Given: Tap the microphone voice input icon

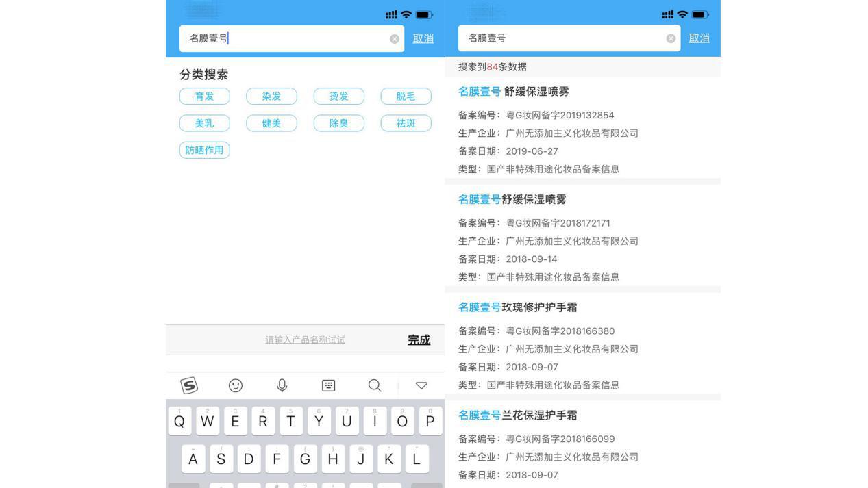Looking at the screenshot, I should 282,385.
